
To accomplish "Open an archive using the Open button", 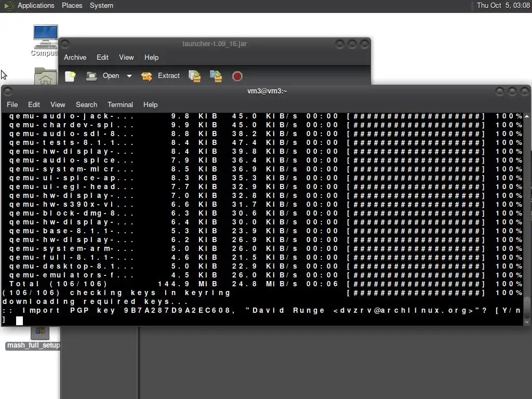I will point(103,76).
